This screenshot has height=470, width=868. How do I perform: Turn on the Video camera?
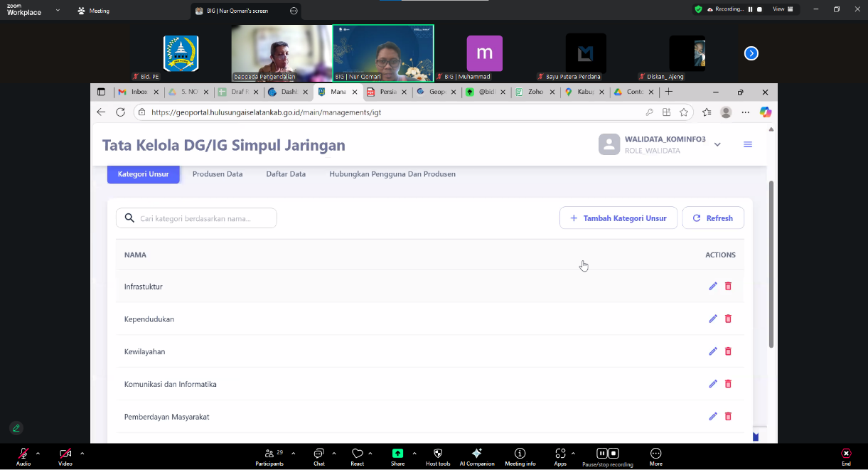65,456
